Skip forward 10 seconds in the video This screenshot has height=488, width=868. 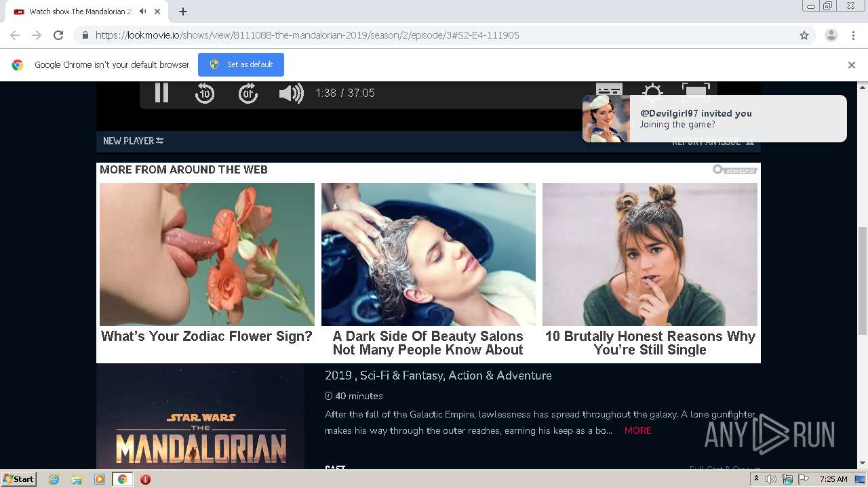tap(248, 93)
